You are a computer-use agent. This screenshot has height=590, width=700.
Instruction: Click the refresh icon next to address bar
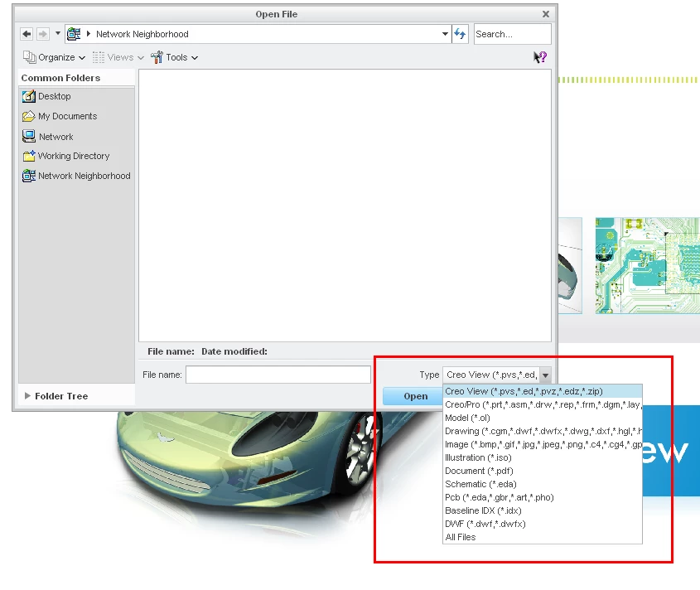[x=460, y=34]
